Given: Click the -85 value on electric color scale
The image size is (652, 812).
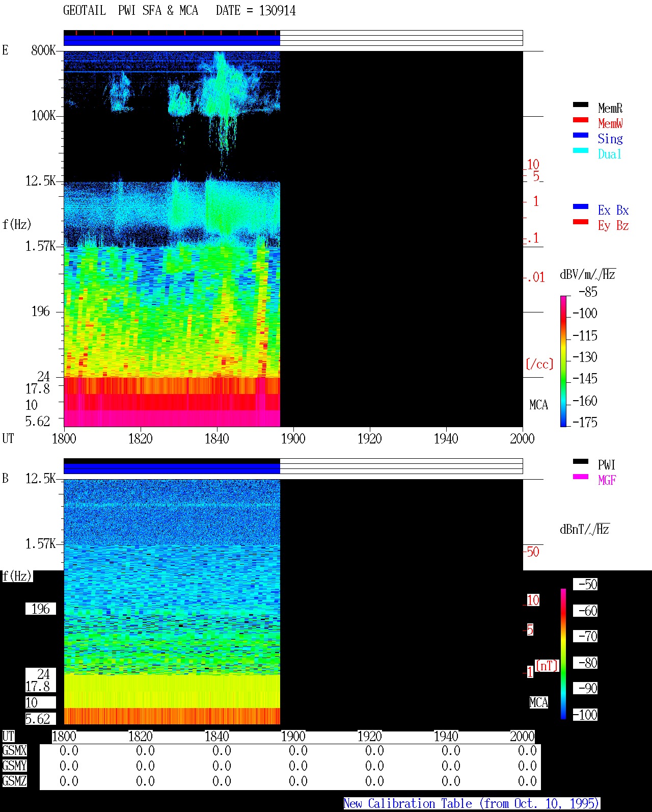Looking at the screenshot, I should coord(588,292).
